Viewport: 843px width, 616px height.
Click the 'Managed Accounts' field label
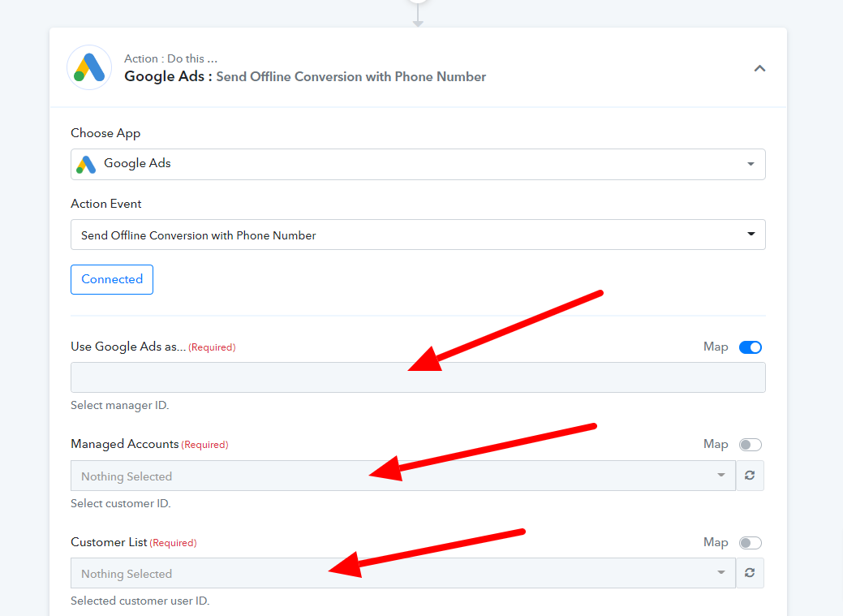[x=125, y=444]
